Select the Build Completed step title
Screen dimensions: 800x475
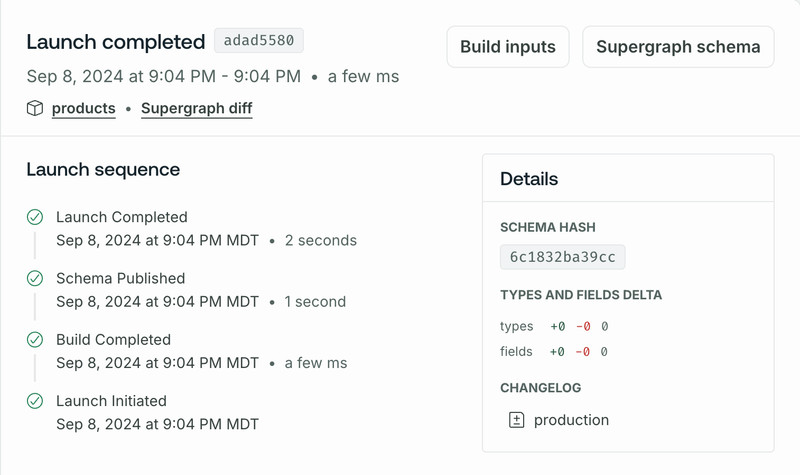[113, 340]
